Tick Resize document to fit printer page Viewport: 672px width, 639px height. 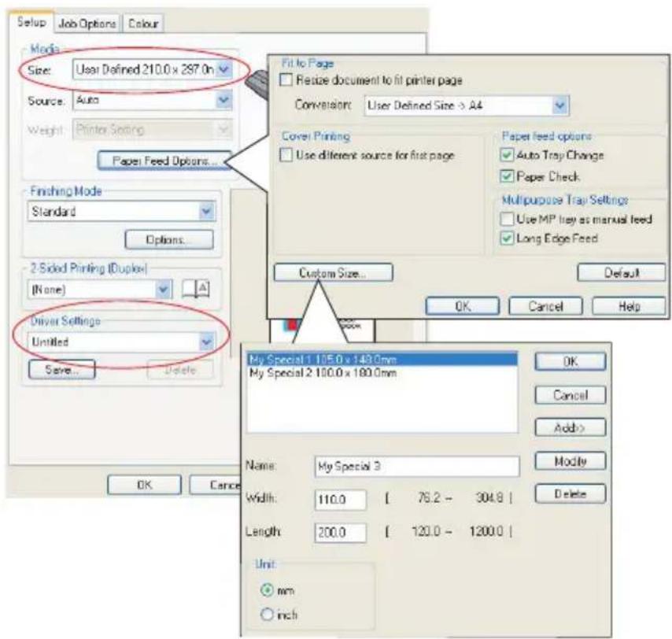pos(286,80)
